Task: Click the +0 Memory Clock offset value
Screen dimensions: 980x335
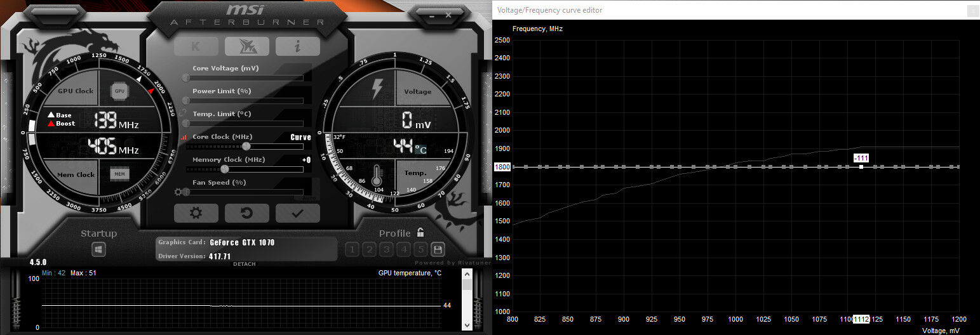Action: pos(306,160)
